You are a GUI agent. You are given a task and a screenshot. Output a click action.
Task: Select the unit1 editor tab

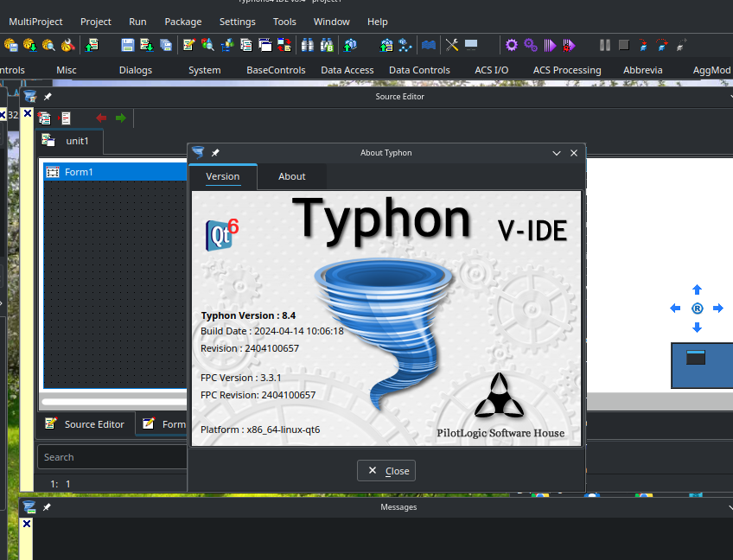pos(69,141)
